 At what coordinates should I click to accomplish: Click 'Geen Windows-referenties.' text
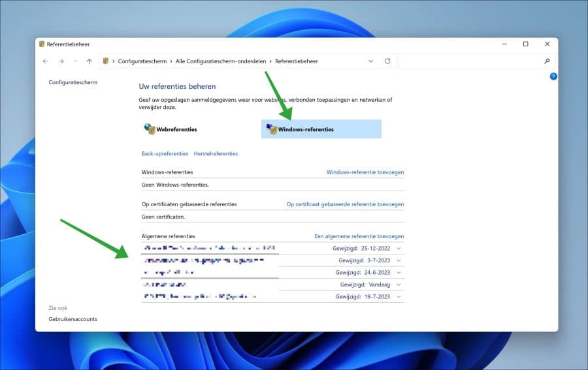pos(175,185)
